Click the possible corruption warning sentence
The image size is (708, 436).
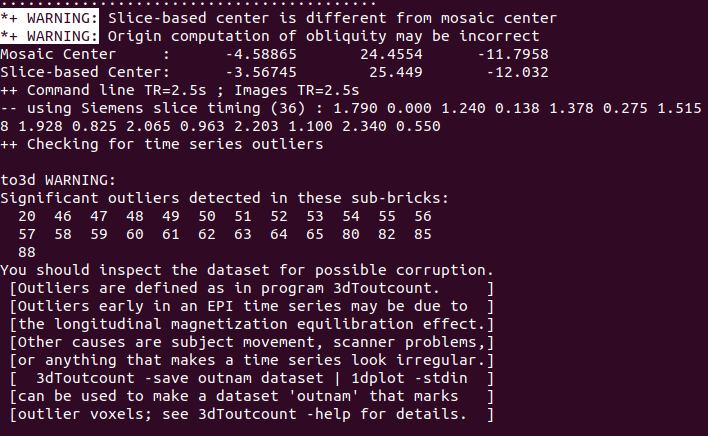tap(247, 270)
